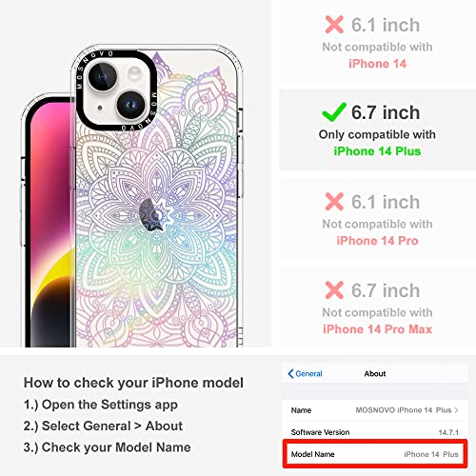This screenshot has height=476, width=476.
Task: Click the camera flash on the module
Action: (x=134, y=72)
